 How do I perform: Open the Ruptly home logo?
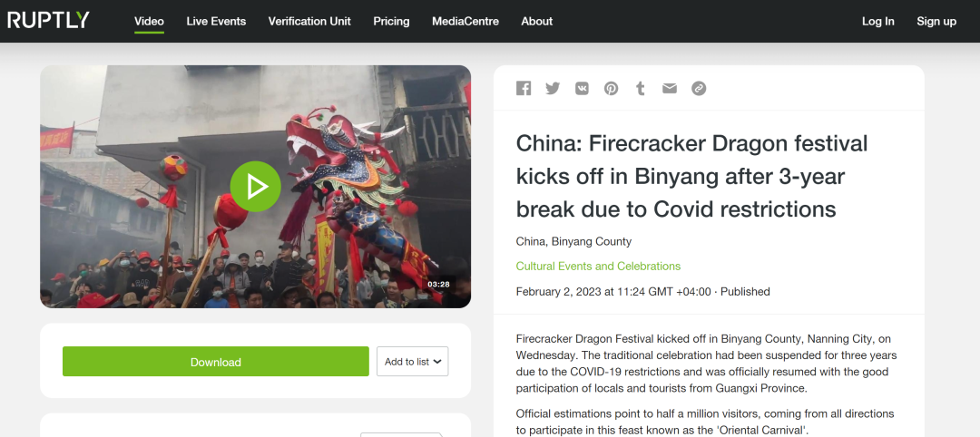48,20
